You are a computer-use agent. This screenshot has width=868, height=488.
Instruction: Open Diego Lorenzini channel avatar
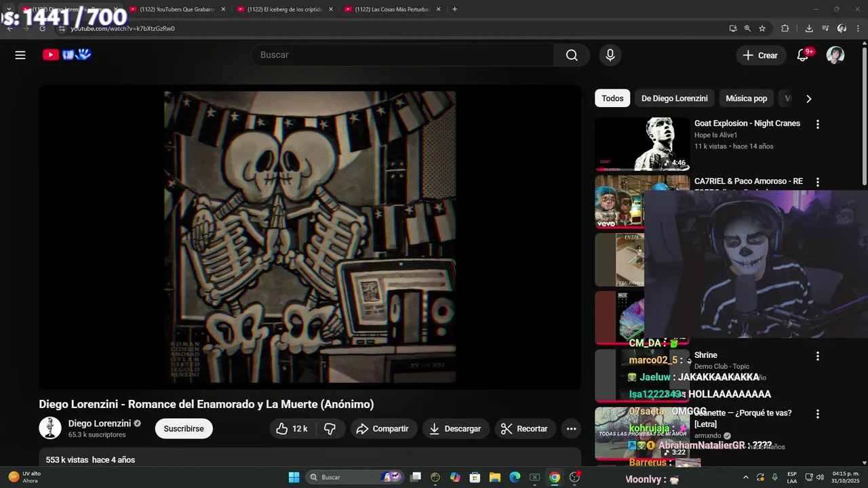point(50,428)
